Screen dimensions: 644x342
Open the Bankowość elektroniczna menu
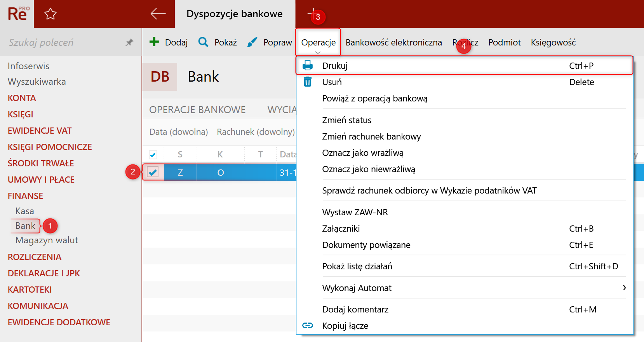click(394, 42)
